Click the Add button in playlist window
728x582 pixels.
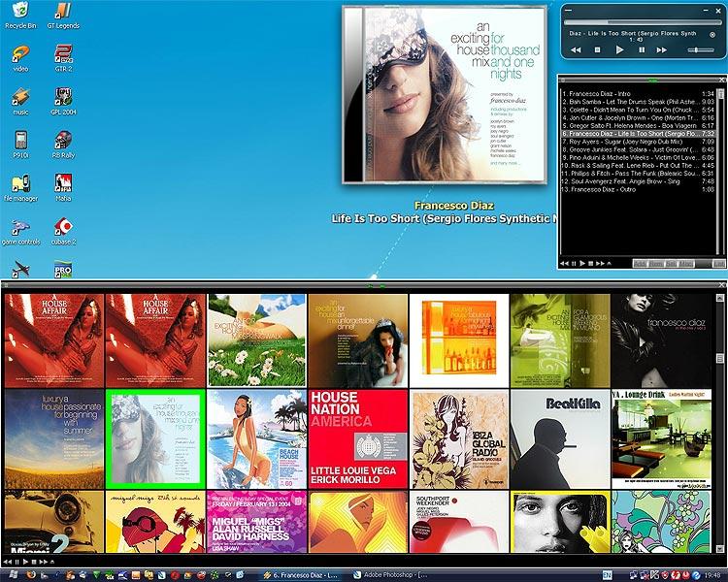click(640, 264)
